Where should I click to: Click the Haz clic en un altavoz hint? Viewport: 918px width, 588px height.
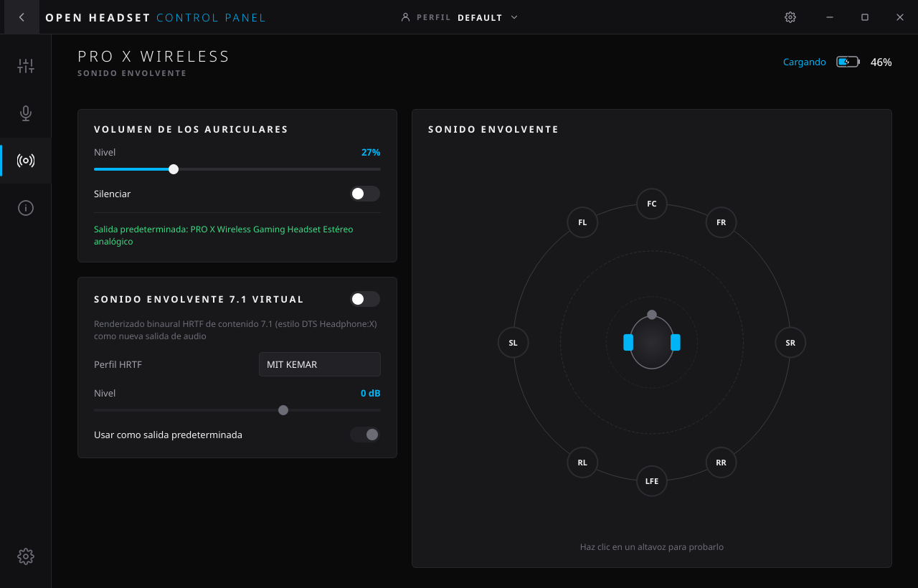[652, 547]
